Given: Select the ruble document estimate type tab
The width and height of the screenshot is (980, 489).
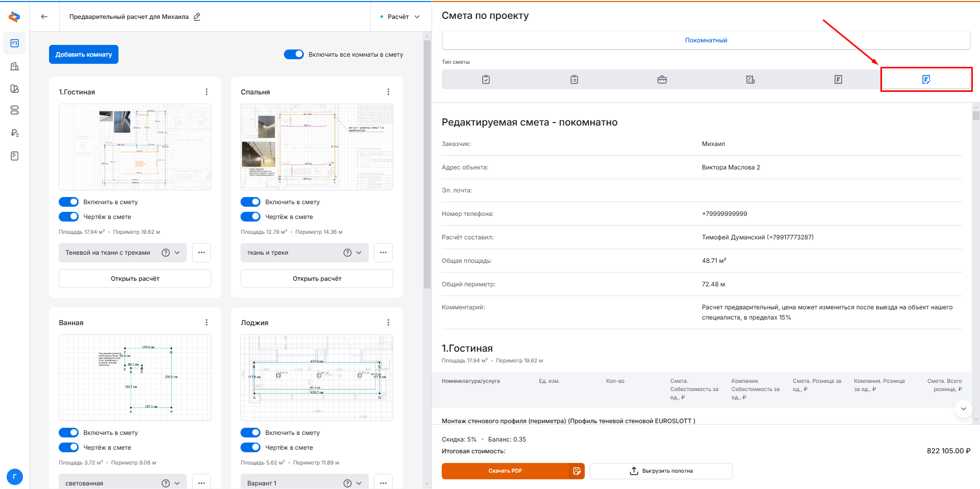Looking at the screenshot, I should [838, 80].
